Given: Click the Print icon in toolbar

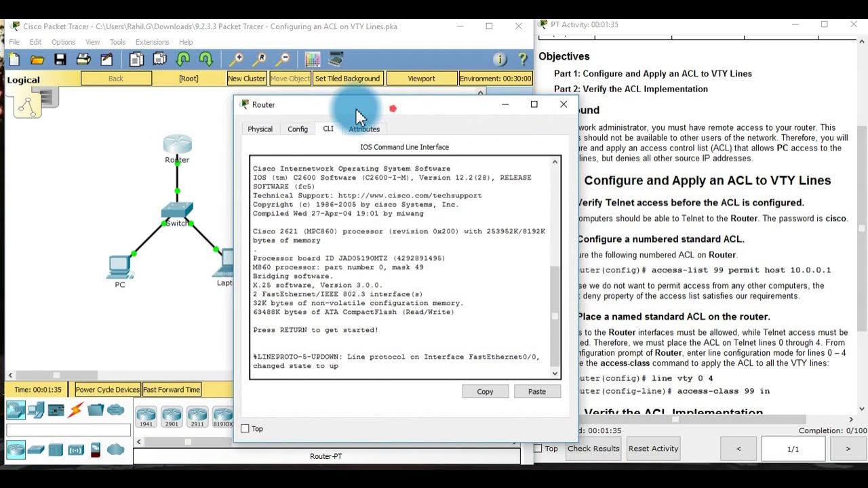Looking at the screenshot, I should [x=83, y=60].
